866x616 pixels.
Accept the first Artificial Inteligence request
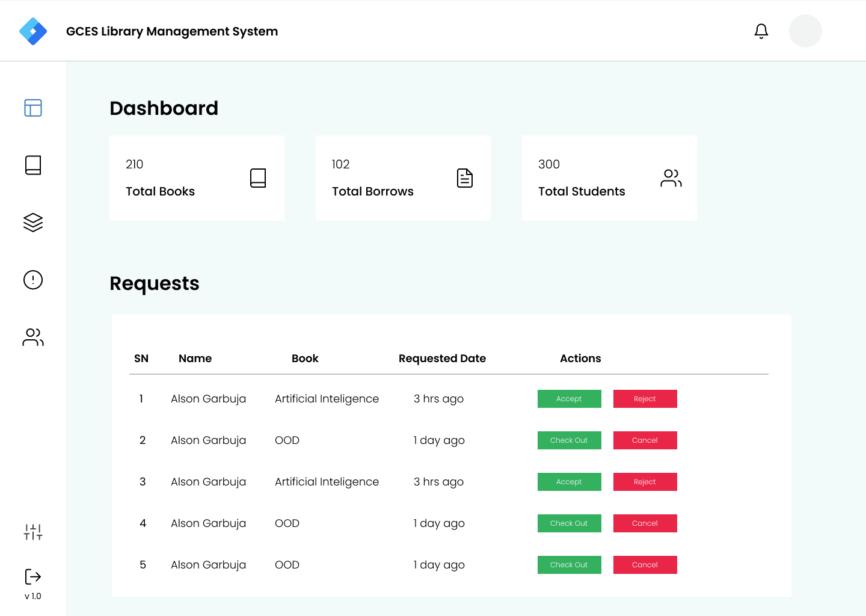coord(569,398)
